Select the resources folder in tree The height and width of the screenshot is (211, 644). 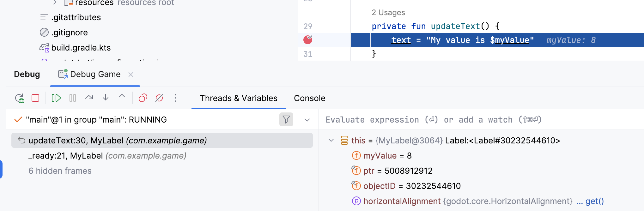coord(94,3)
